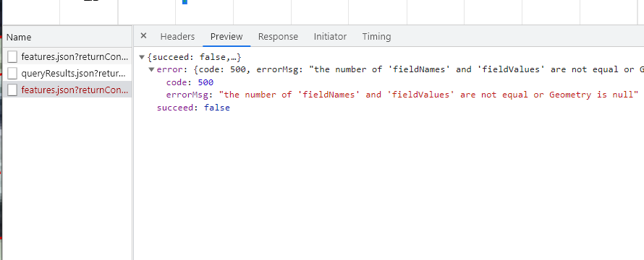The image size is (644, 260).
Task: Click the blue 500 code value
Action: click(206, 82)
